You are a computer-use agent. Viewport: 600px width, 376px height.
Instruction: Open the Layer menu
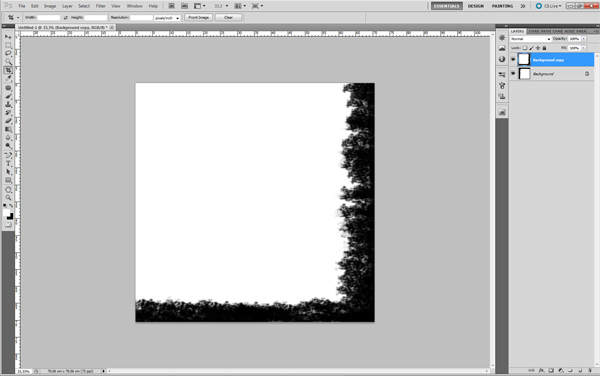(67, 6)
